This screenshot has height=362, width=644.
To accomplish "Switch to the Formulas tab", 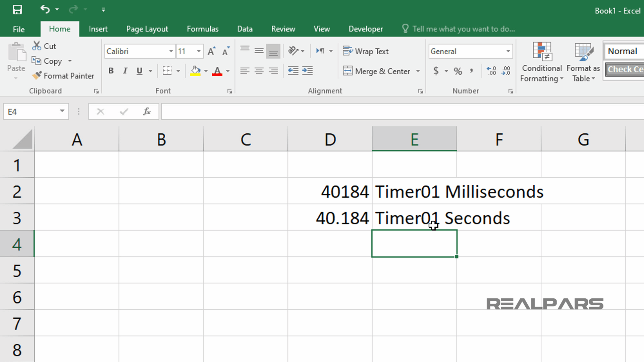I will (203, 29).
